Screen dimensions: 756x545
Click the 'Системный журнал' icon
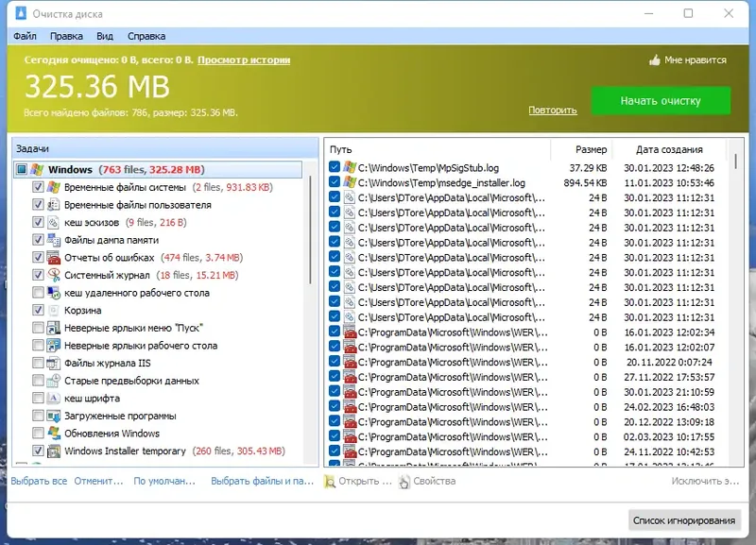54,275
